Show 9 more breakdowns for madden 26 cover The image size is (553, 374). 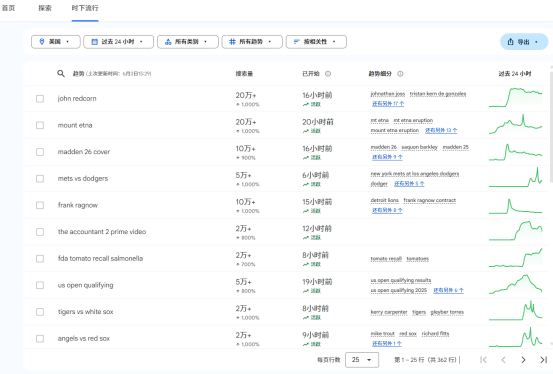click(x=387, y=157)
